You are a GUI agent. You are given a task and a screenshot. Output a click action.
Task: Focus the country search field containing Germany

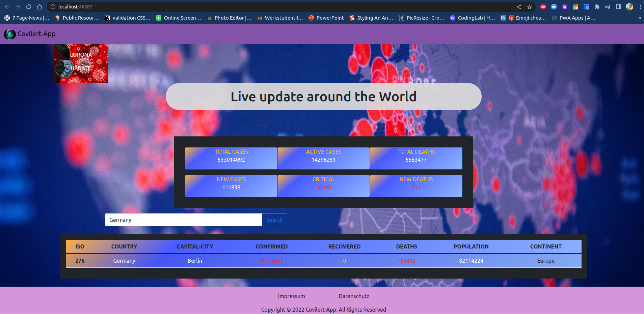183,220
